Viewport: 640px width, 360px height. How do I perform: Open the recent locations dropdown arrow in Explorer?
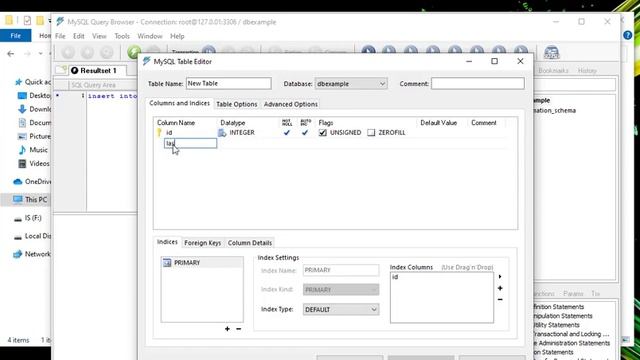click(x=40, y=53)
